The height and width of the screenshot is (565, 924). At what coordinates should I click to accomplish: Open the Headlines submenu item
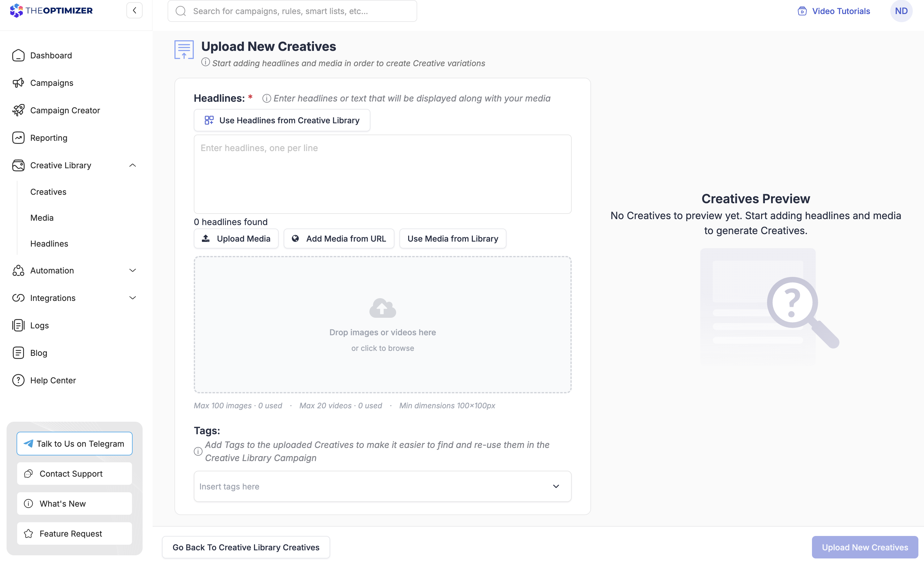[49, 243]
